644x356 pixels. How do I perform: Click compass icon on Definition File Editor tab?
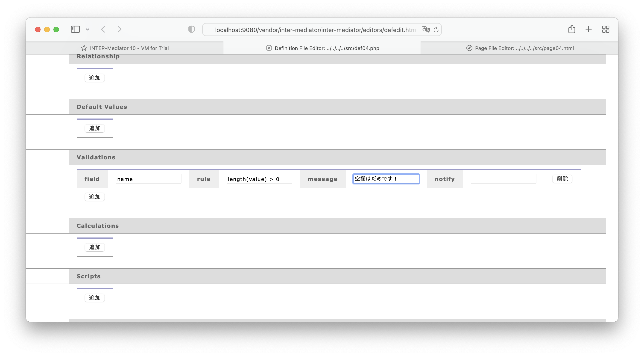tap(269, 48)
